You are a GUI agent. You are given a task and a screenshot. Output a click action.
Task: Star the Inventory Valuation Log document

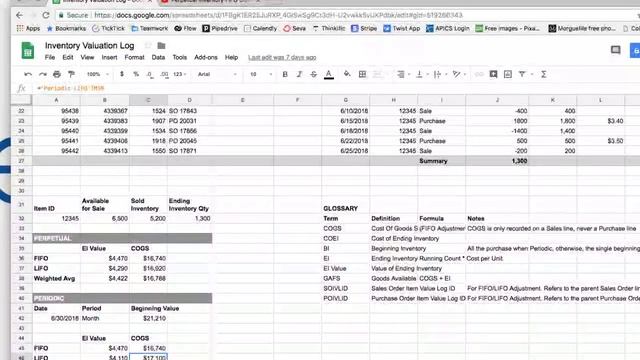tap(148, 45)
